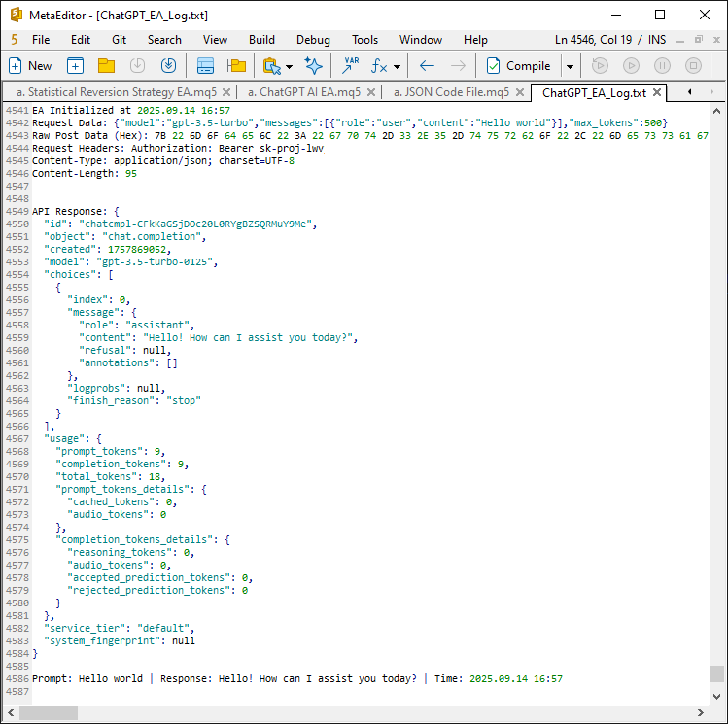The height and width of the screenshot is (724, 728).
Task: Navigate back with left arrow icon
Action: pyautogui.click(x=427, y=66)
